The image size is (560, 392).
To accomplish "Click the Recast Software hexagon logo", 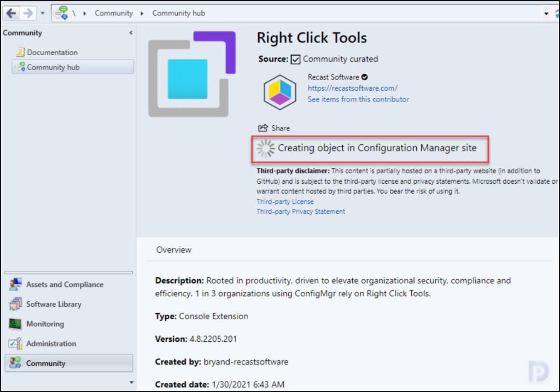I will [x=280, y=92].
